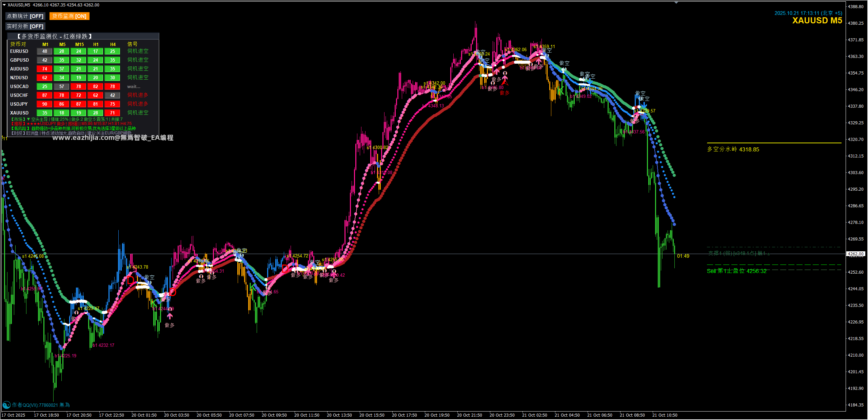This screenshot has height=420, width=868.
Task: Click the 4388.80 price scale label
Action: [856, 7]
